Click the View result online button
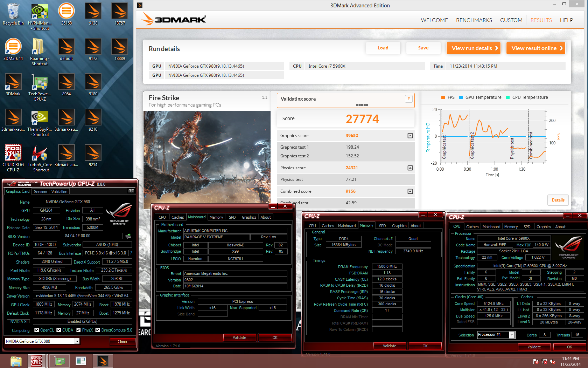Viewport: 588px width, 368px height. coord(536,48)
